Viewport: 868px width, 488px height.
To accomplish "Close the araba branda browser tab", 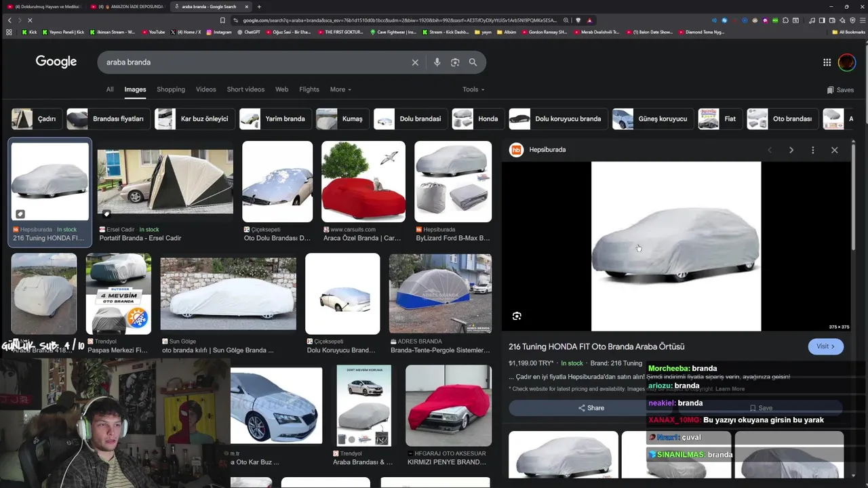I will pyautogui.click(x=246, y=7).
